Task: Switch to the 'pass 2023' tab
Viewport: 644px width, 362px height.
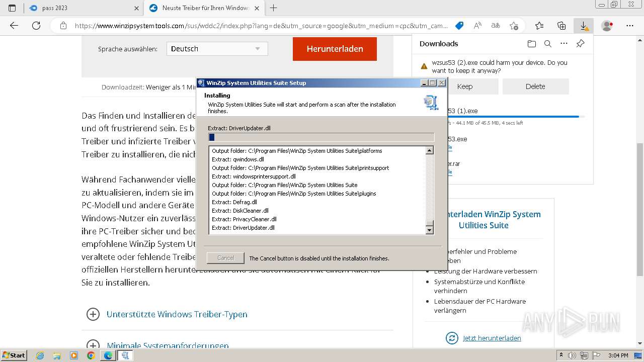Action: [x=83, y=8]
